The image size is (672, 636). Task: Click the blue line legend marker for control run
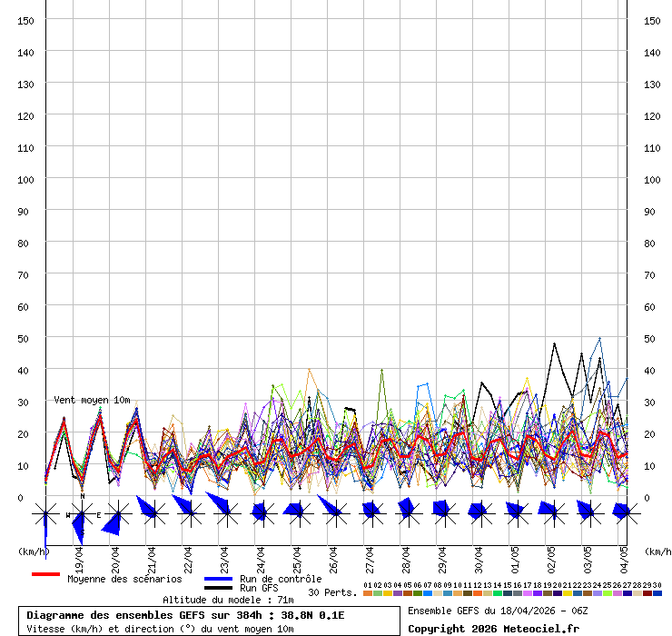(218, 579)
